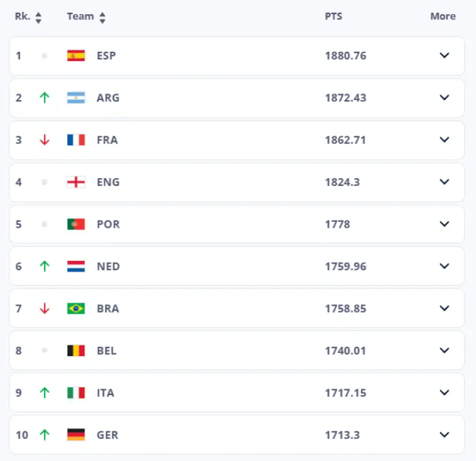The height and width of the screenshot is (461, 476).
Task: Click the green up arrow beside ARG
Action: coord(45,98)
